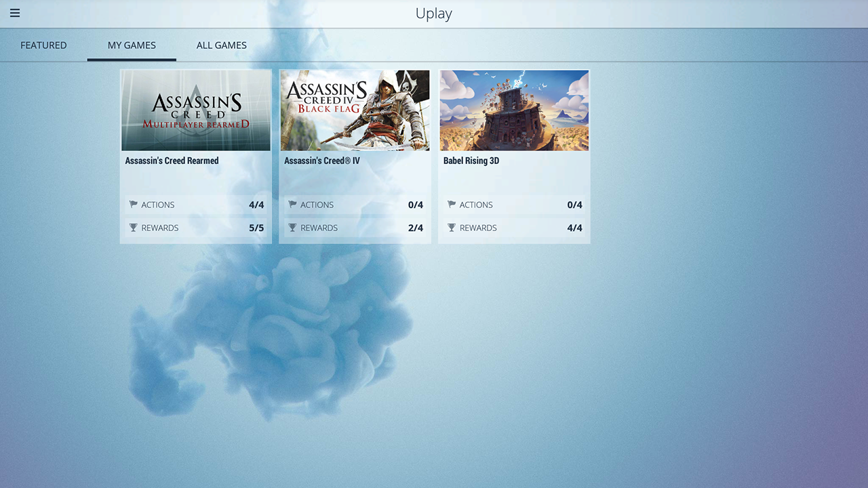Click the 5/5 rewards count for Rearmed
Viewport: 868px width, 488px height.
tap(256, 228)
